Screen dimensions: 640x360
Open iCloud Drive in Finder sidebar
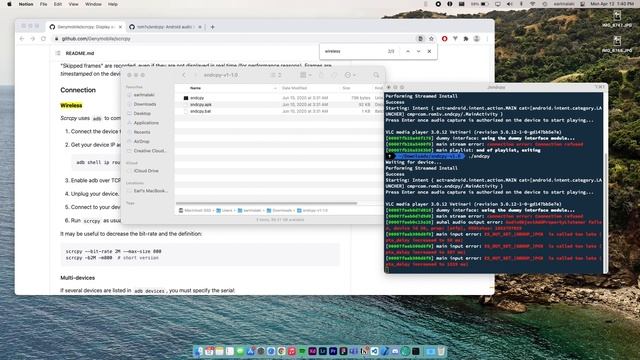(146, 171)
